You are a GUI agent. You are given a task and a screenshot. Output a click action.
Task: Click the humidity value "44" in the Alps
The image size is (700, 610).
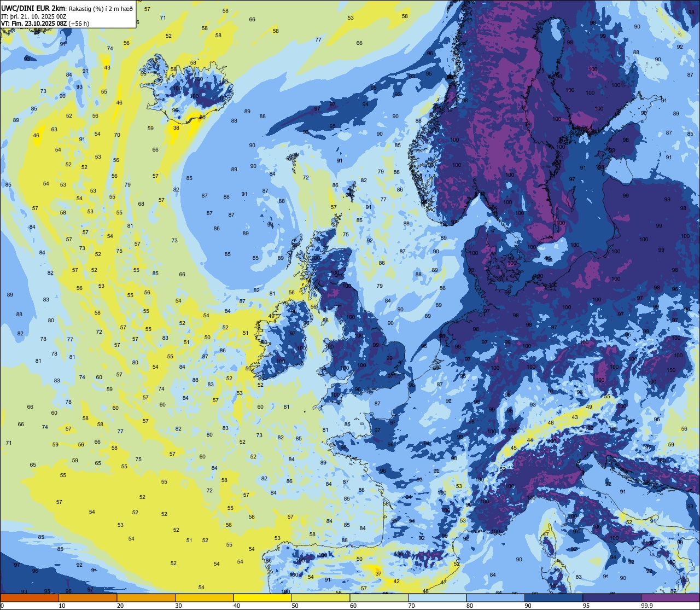pos(530,440)
